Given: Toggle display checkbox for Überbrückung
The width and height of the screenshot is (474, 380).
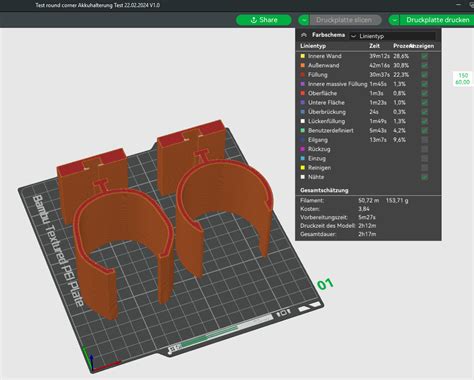Looking at the screenshot, I should pyautogui.click(x=424, y=112).
